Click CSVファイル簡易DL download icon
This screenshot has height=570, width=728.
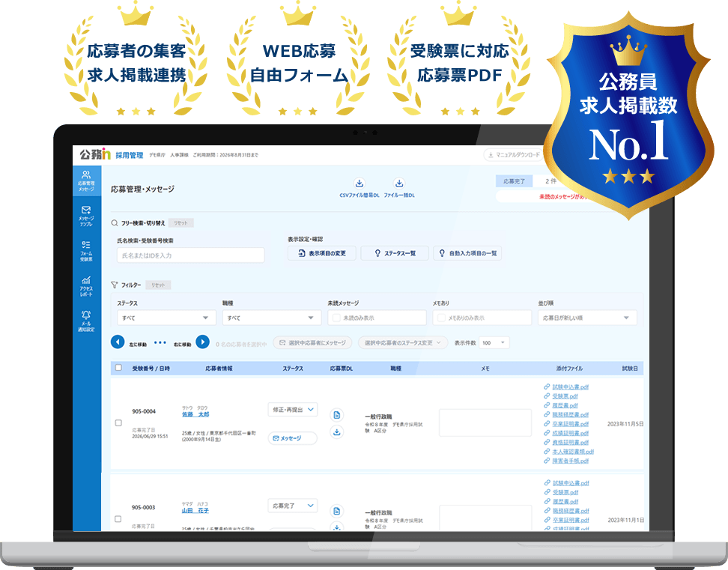(x=360, y=183)
